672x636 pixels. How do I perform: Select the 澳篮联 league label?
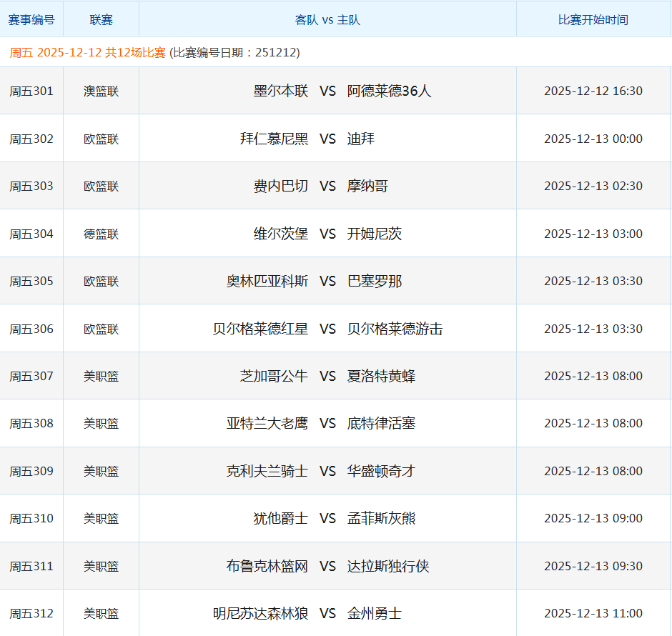coord(101,91)
